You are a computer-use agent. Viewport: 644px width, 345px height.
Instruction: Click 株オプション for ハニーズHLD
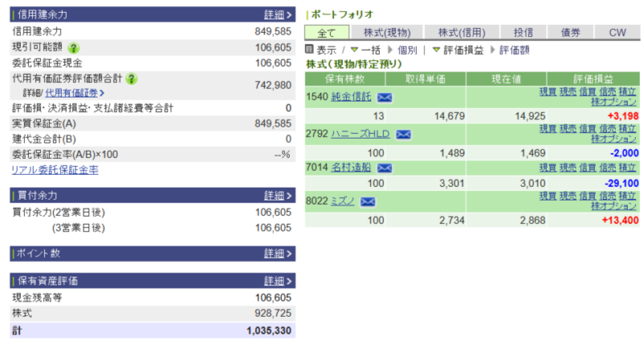[x=613, y=139]
